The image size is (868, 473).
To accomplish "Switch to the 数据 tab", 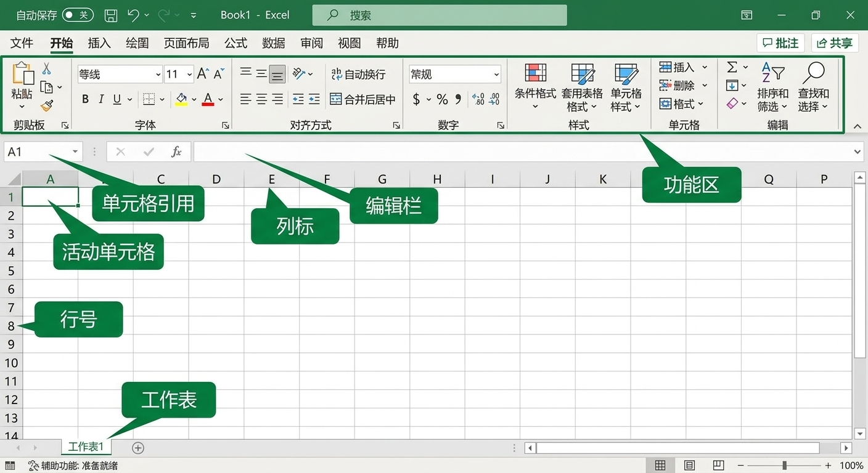I will (x=274, y=43).
